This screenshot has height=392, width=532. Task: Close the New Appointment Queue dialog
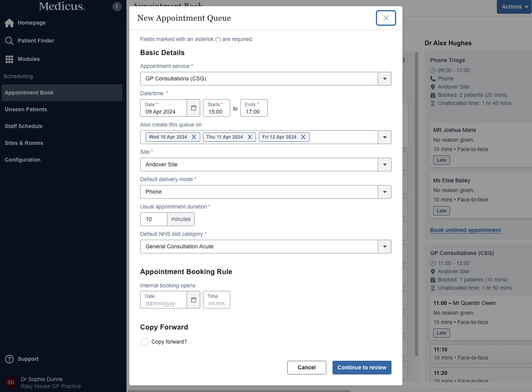tap(386, 18)
